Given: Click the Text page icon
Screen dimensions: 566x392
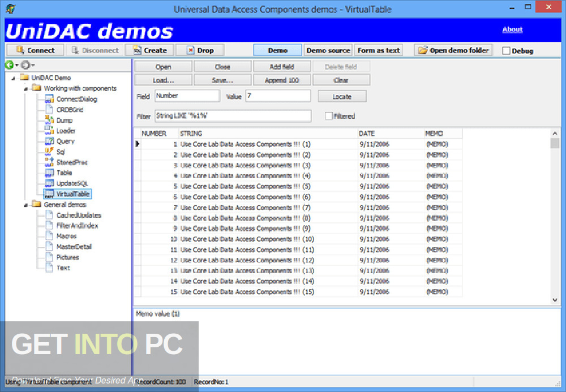Looking at the screenshot, I should click(x=49, y=268).
